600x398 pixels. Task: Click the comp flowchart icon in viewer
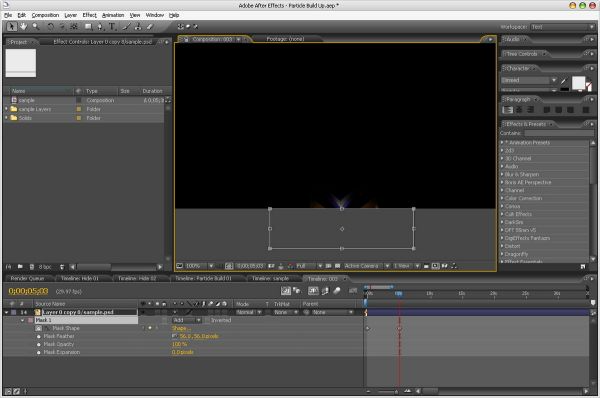(x=454, y=266)
